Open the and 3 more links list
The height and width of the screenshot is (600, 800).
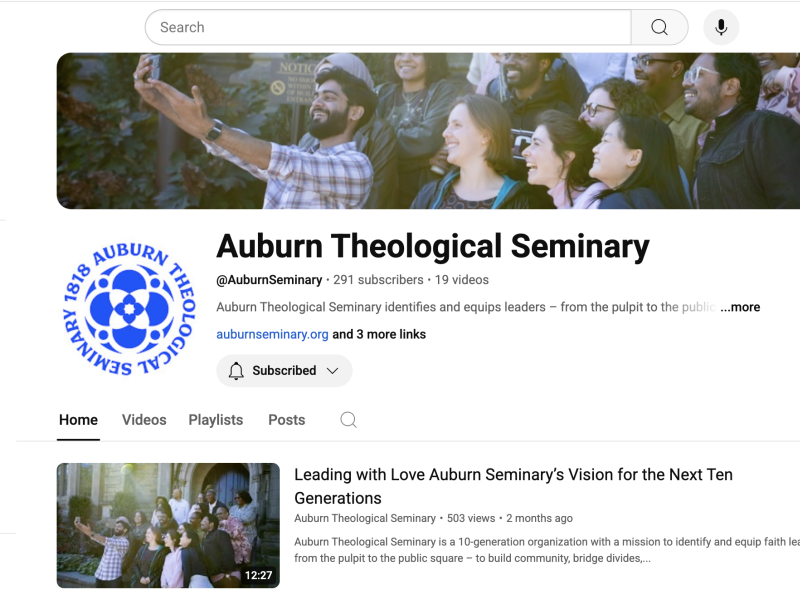[379, 334]
